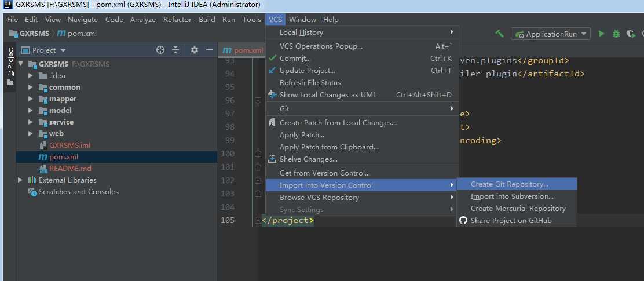644x281 pixels.
Task: Open the Run menu
Action: tap(229, 19)
